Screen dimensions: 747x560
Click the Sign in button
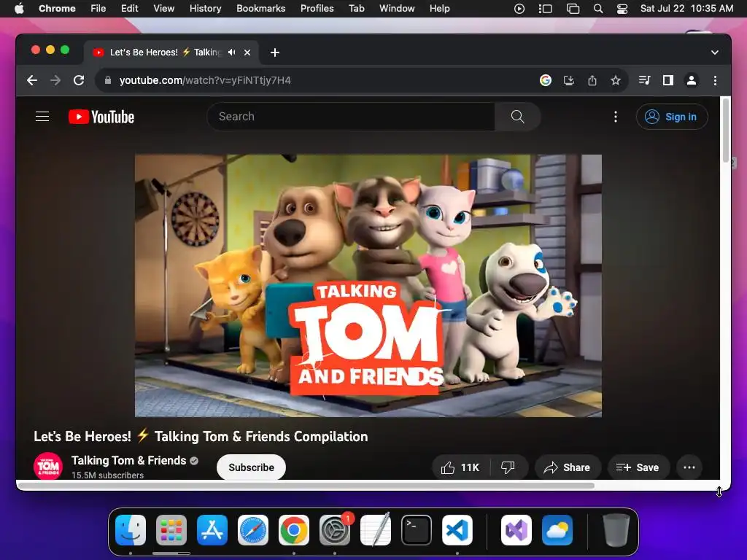click(672, 117)
